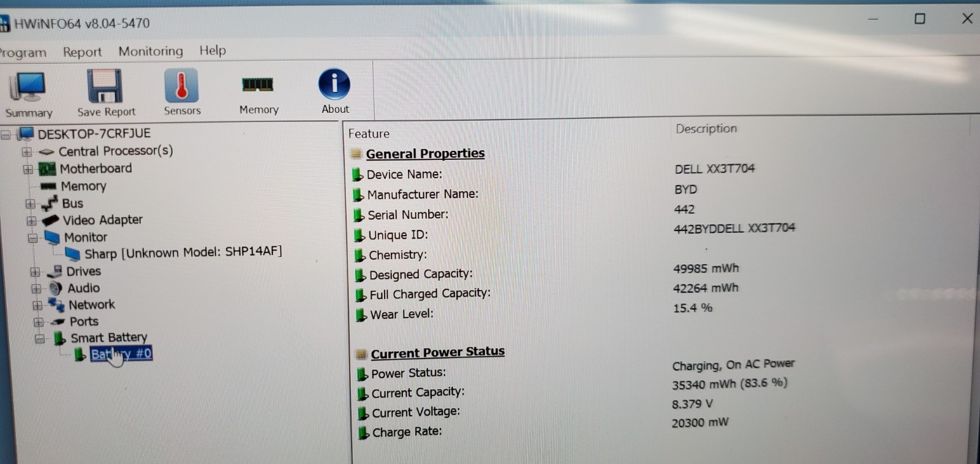Click the battery icon beside Charge Rate
The width and height of the screenshot is (980, 464).
(364, 433)
